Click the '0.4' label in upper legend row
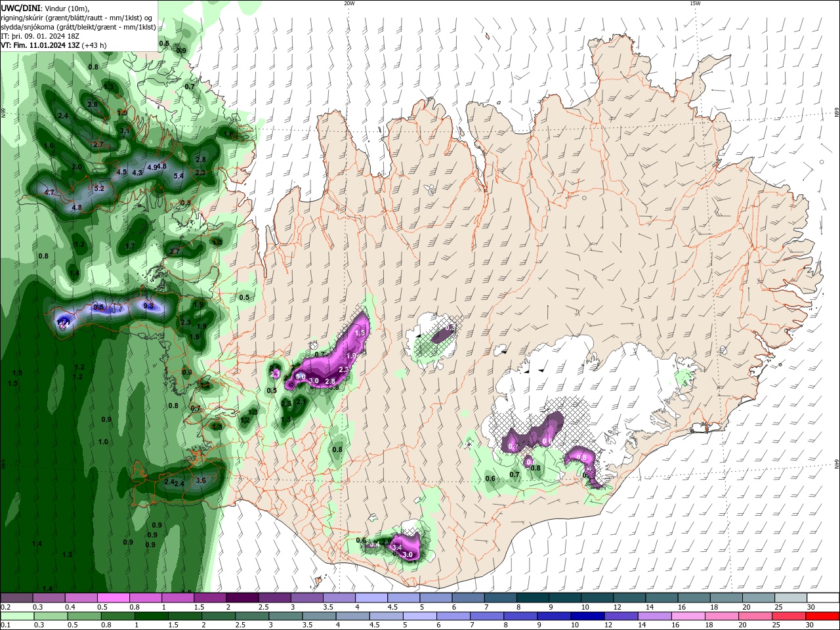The width and height of the screenshot is (840, 630). pos(70,607)
